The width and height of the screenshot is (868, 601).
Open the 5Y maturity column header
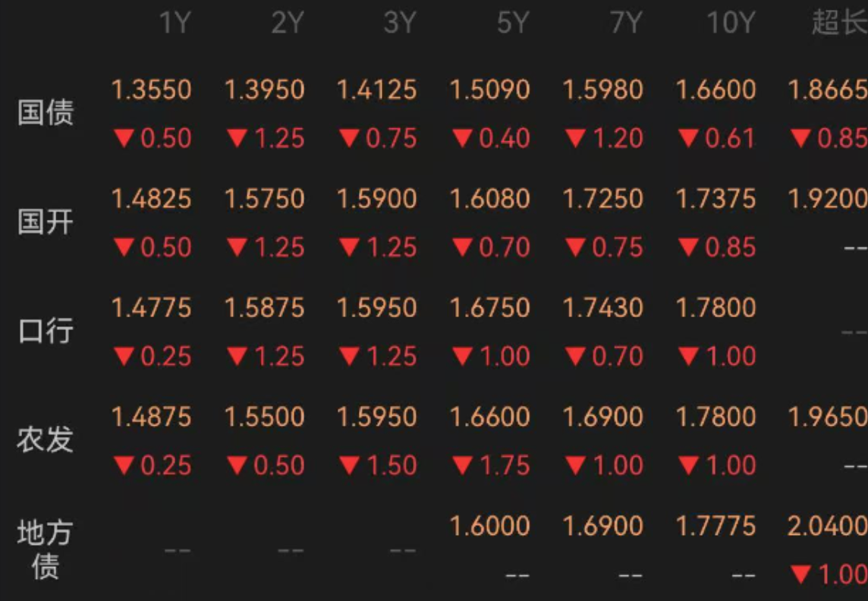[x=513, y=24]
